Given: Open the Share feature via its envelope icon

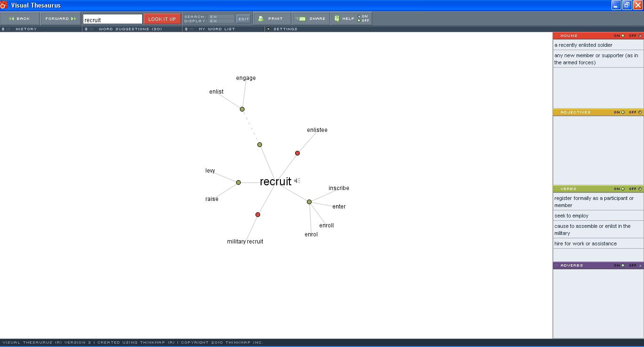Looking at the screenshot, I should pos(301,18).
